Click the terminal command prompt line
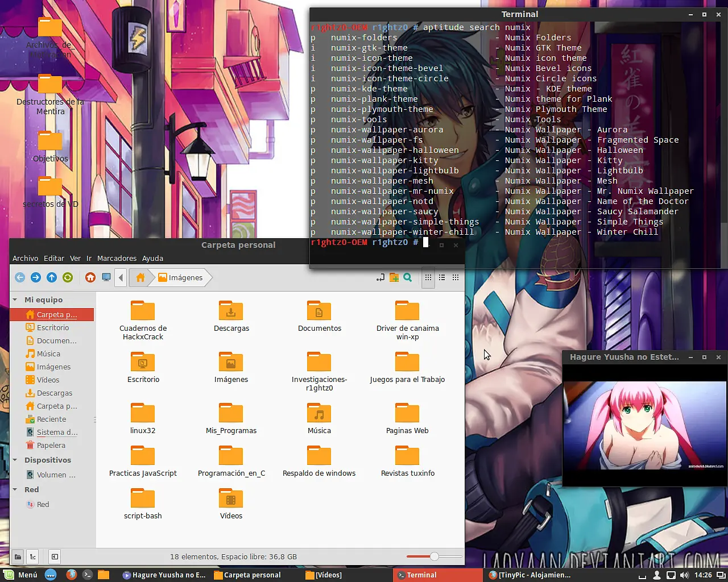The image size is (728, 582). coord(370,242)
